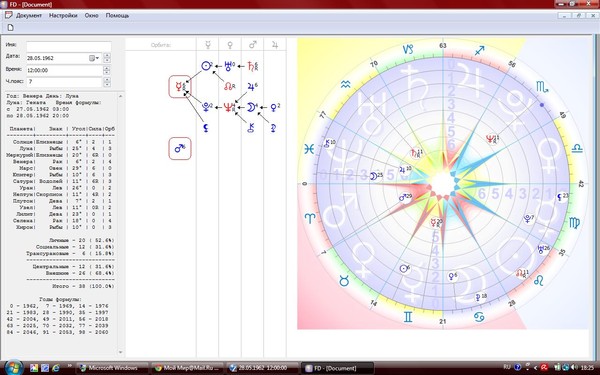The image size is (600, 375).
Task: Select the boxed Mercury symbol in formula diagram
Action: click(180, 87)
